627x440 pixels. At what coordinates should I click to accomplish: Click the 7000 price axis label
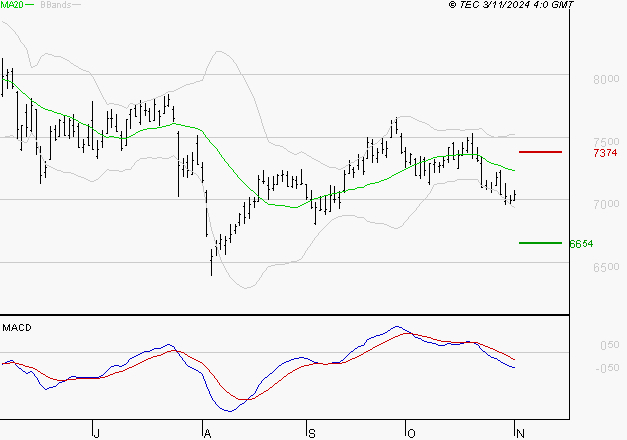coord(606,204)
